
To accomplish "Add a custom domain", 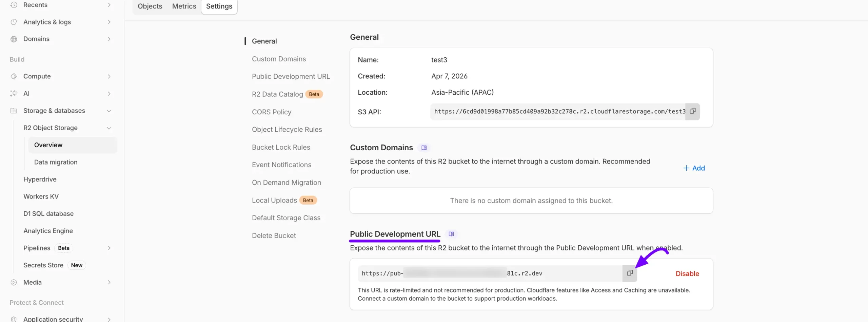I will pyautogui.click(x=694, y=168).
